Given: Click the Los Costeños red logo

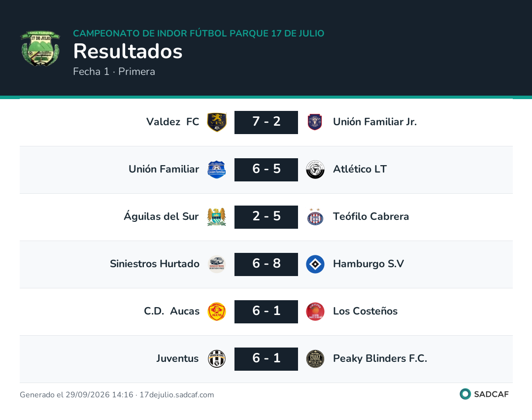Looking at the screenshot, I should coord(315,312).
